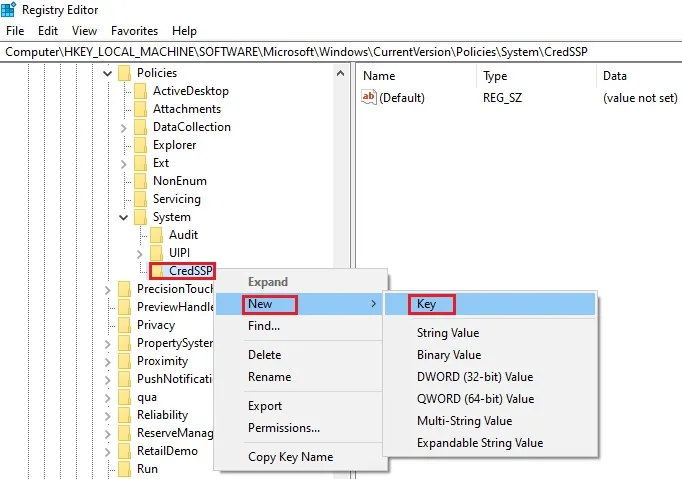Select the ActiveDesktop key label
682x479 pixels.
191,91
